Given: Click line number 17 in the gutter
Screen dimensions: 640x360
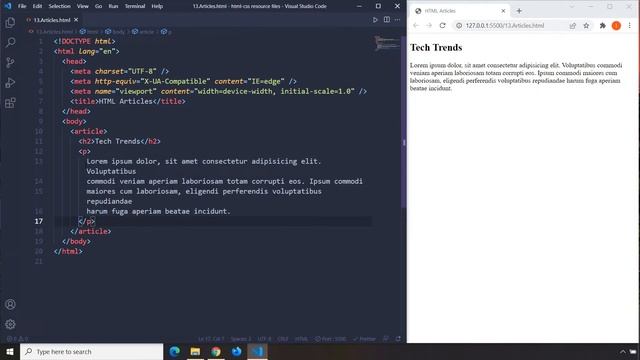Looking at the screenshot, I should pyautogui.click(x=39, y=221).
